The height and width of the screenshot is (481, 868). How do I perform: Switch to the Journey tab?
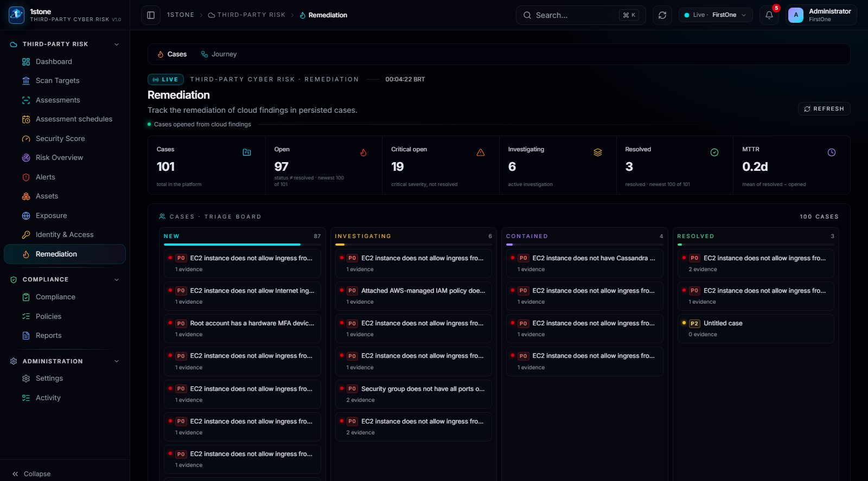point(219,54)
